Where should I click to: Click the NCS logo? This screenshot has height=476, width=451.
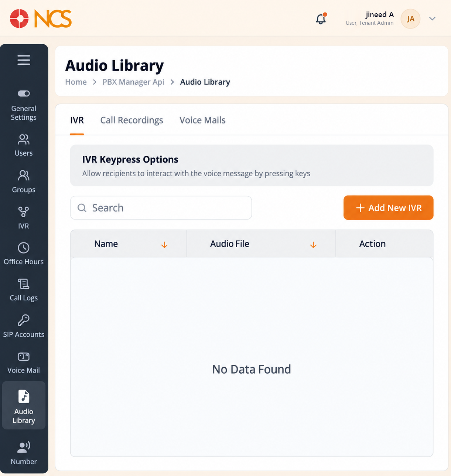click(41, 19)
